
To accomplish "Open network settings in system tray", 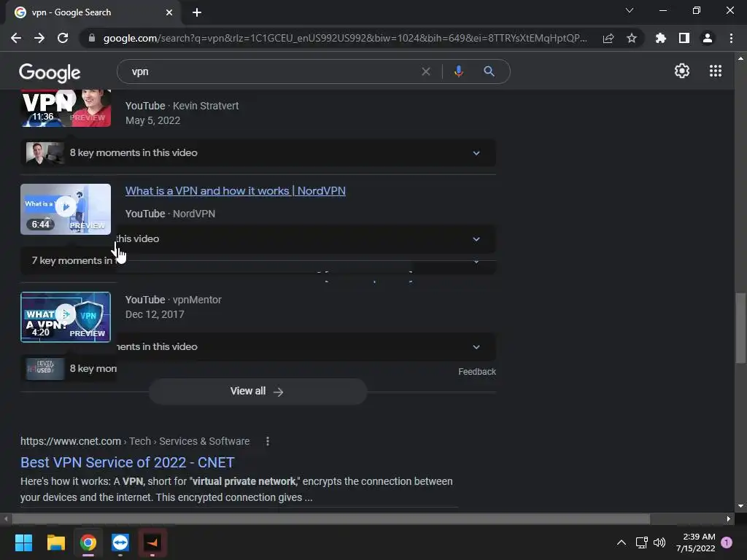I will point(641,542).
